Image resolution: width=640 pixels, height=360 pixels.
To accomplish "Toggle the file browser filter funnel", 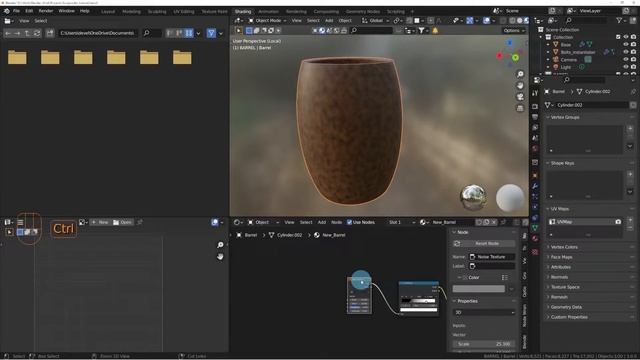I will point(211,33).
